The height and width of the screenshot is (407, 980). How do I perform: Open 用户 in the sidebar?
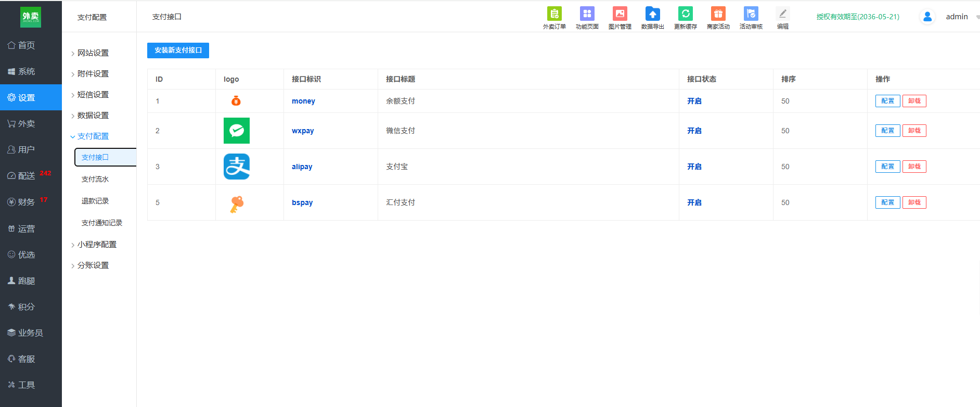[x=31, y=149]
